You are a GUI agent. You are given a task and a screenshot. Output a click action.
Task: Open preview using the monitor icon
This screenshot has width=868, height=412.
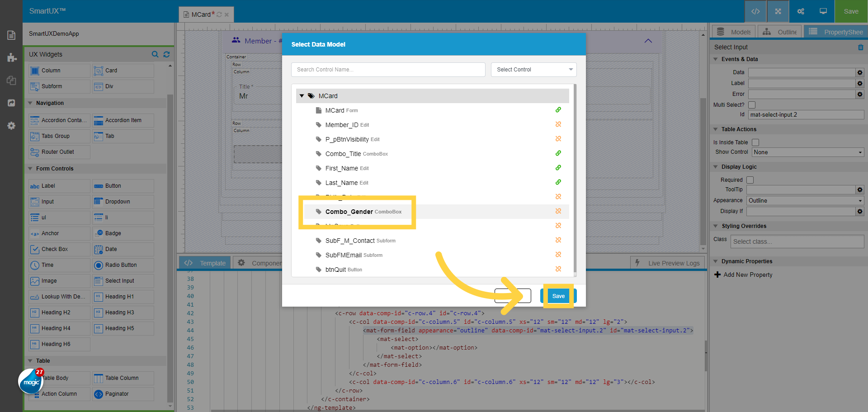pos(823,11)
